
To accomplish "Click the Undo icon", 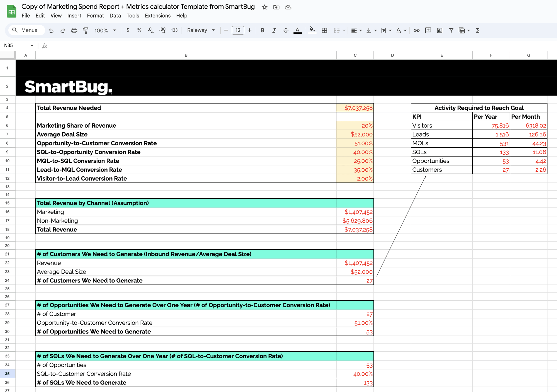I will 51,30.
